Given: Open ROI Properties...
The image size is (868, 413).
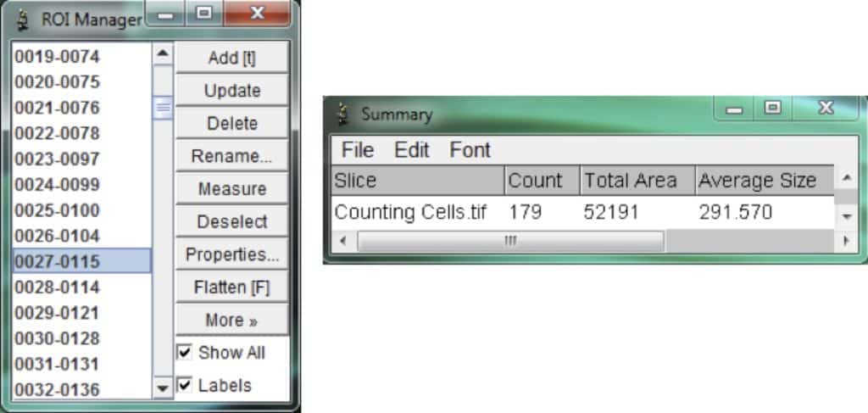Looking at the screenshot, I should pos(232,254).
